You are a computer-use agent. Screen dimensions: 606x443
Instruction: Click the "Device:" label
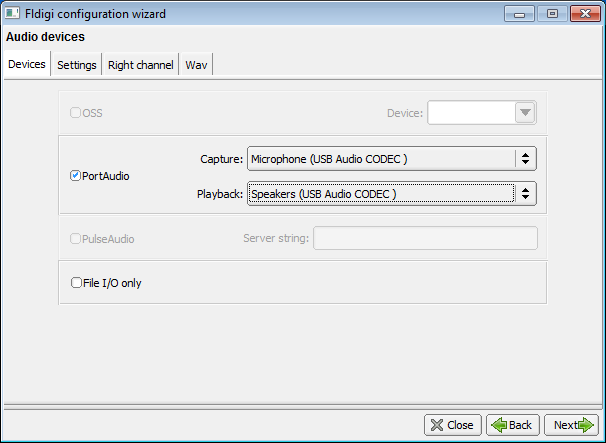[x=405, y=113]
